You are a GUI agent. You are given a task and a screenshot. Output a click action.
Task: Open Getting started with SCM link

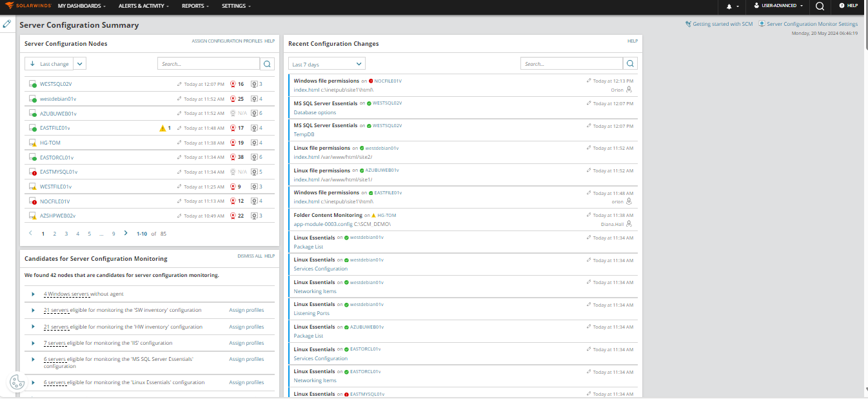tap(723, 24)
